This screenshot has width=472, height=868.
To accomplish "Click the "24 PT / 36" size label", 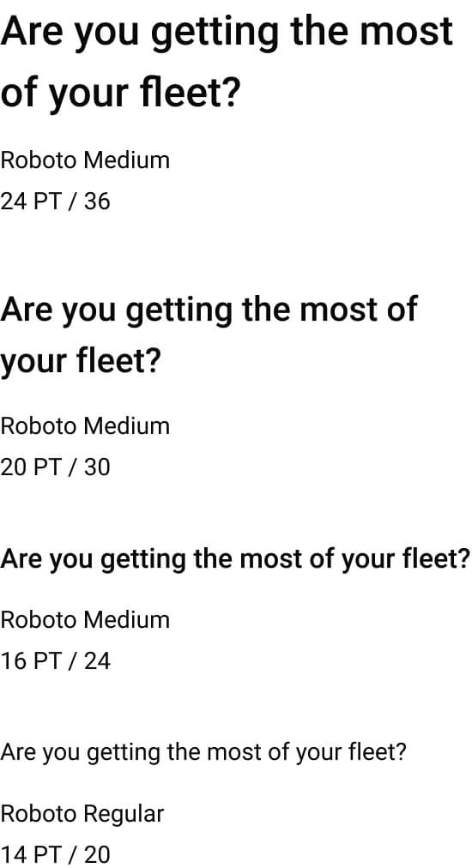I will [56, 201].
